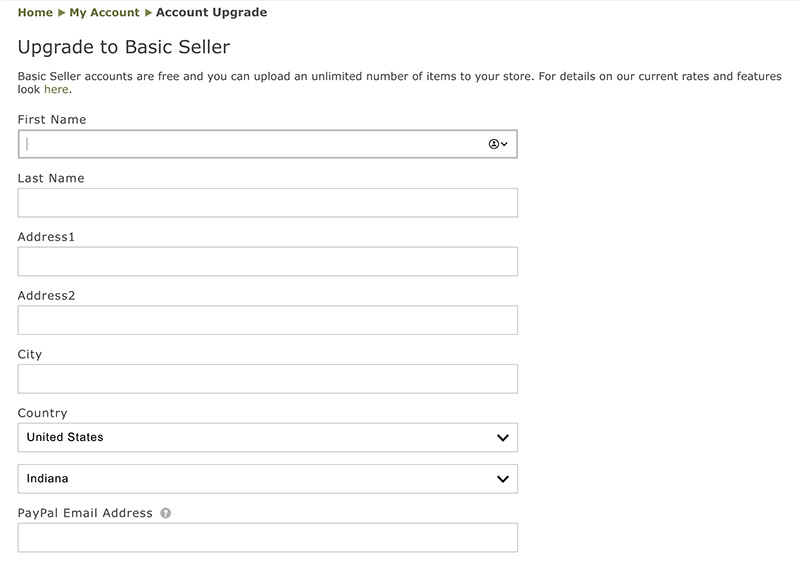Click the "City" label text

tap(30, 355)
